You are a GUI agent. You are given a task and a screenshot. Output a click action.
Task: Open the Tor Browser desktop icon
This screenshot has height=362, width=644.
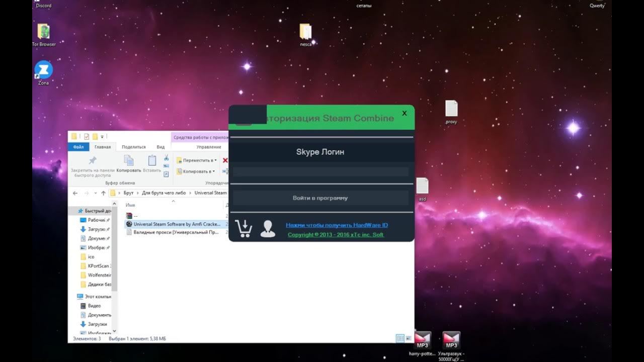click(x=44, y=35)
